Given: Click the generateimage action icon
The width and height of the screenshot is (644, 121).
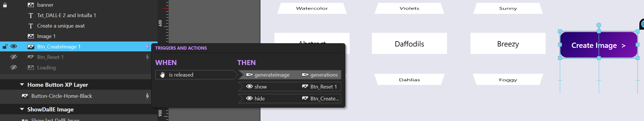Looking at the screenshot, I should pyautogui.click(x=249, y=75).
